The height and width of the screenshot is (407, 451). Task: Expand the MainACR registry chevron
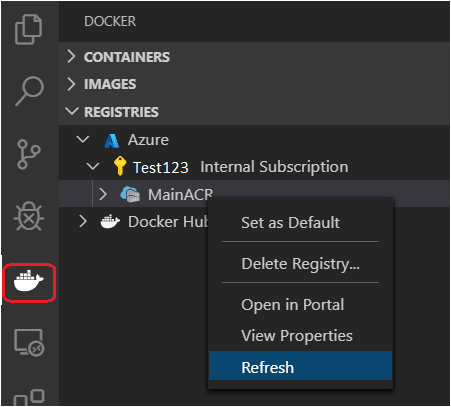click(x=103, y=194)
